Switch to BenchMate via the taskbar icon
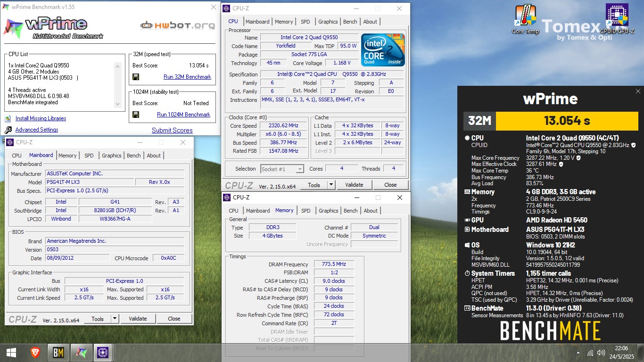This screenshot has height=362, width=644. coord(58,352)
